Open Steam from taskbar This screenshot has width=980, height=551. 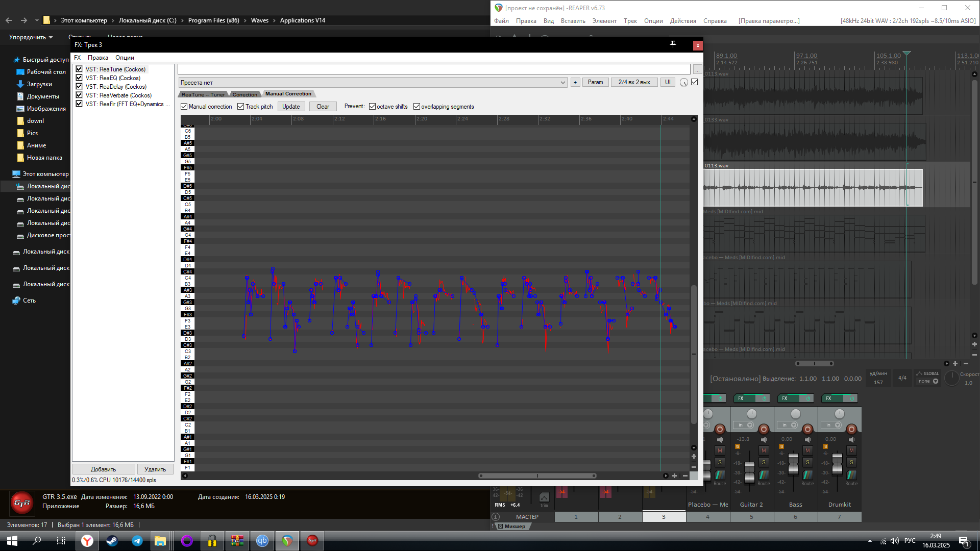(x=112, y=541)
